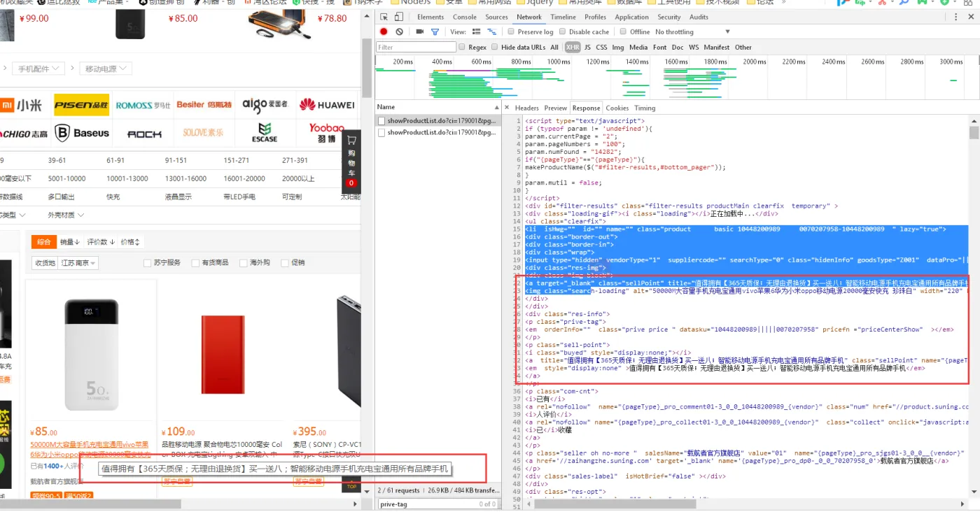Focus the network Filter input field

(416, 47)
